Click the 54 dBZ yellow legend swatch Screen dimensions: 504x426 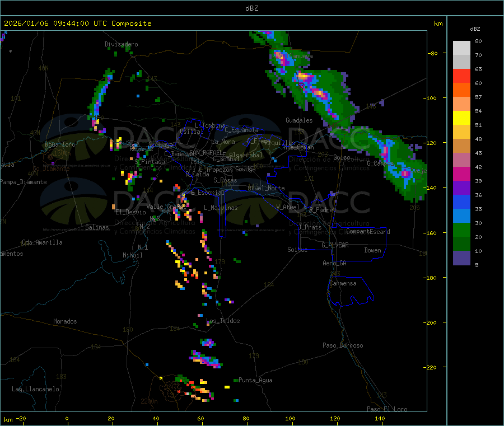click(461, 118)
